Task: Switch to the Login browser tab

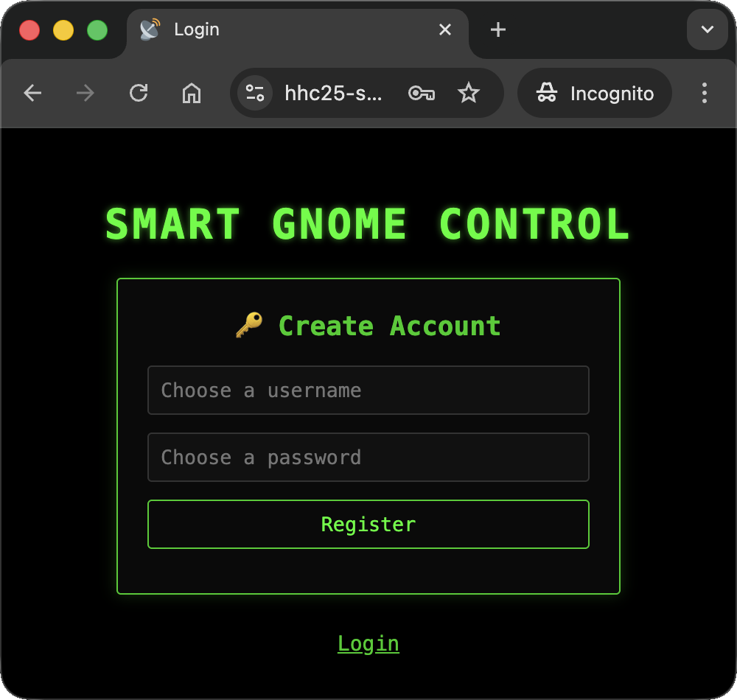Action: pyautogui.click(x=221, y=29)
